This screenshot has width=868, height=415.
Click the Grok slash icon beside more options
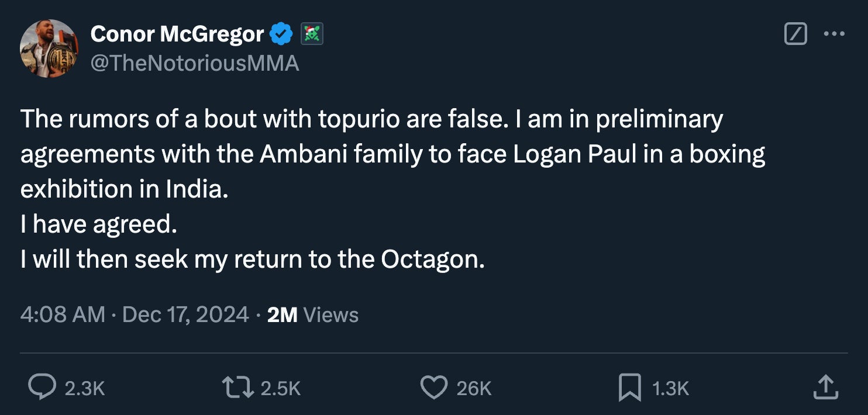point(795,34)
